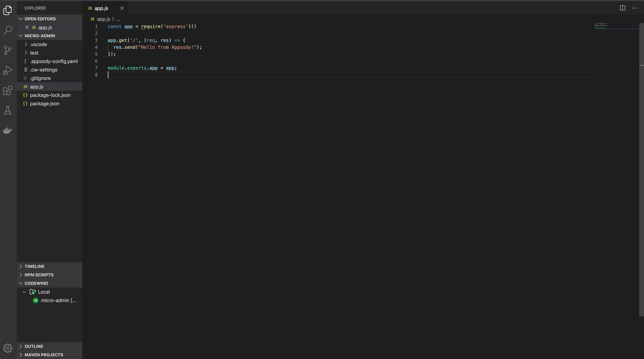Open the Search view in activity bar
The width and height of the screenshot is (644, 359).
(8, 30)
